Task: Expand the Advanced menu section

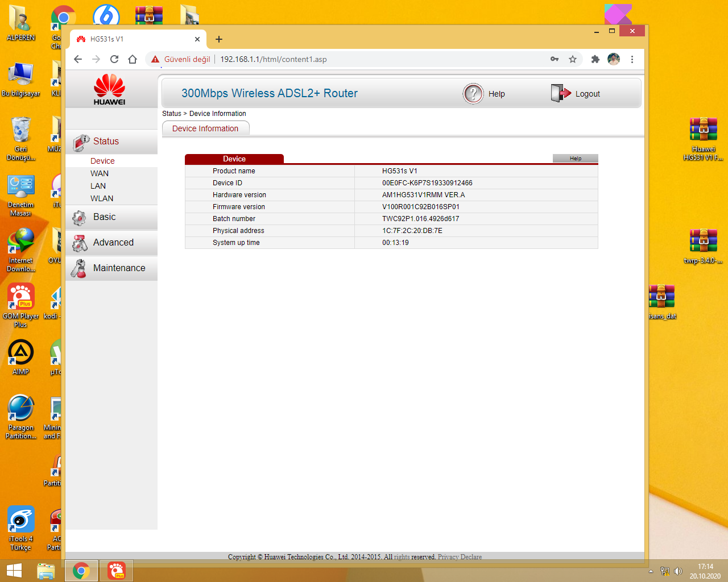Action: click(x=111, y=243)
